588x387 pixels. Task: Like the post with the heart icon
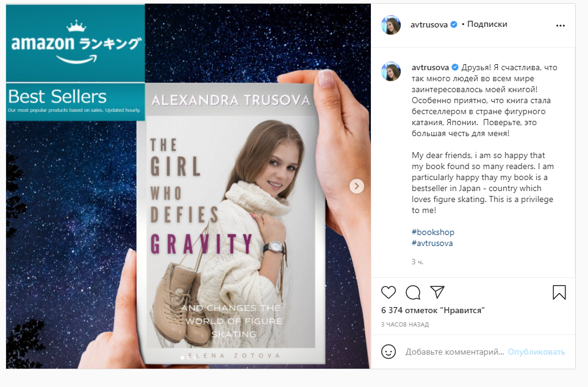click(x=389, y=292)
